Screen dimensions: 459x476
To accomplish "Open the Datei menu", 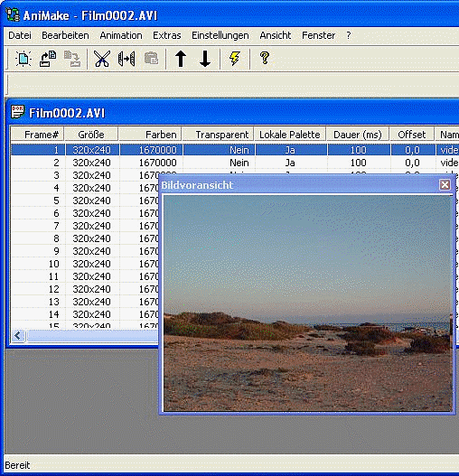I will [x=20, y=35].
